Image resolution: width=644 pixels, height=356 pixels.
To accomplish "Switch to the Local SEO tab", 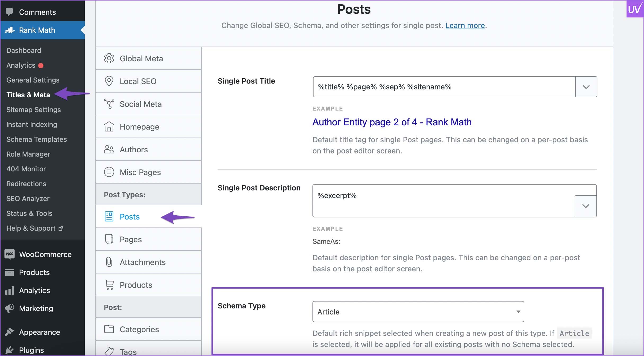I will 149,81.
